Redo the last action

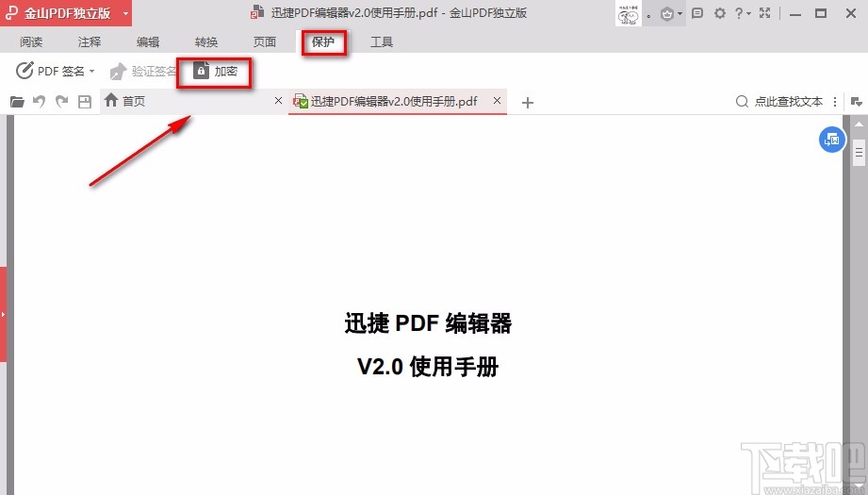click(61, 101)
